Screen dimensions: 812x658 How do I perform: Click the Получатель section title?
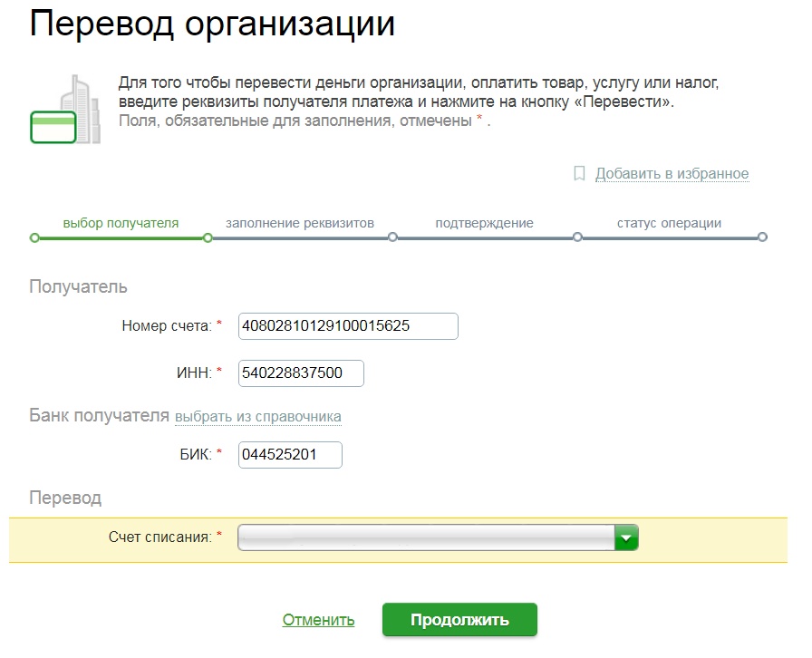coord(78,286)
